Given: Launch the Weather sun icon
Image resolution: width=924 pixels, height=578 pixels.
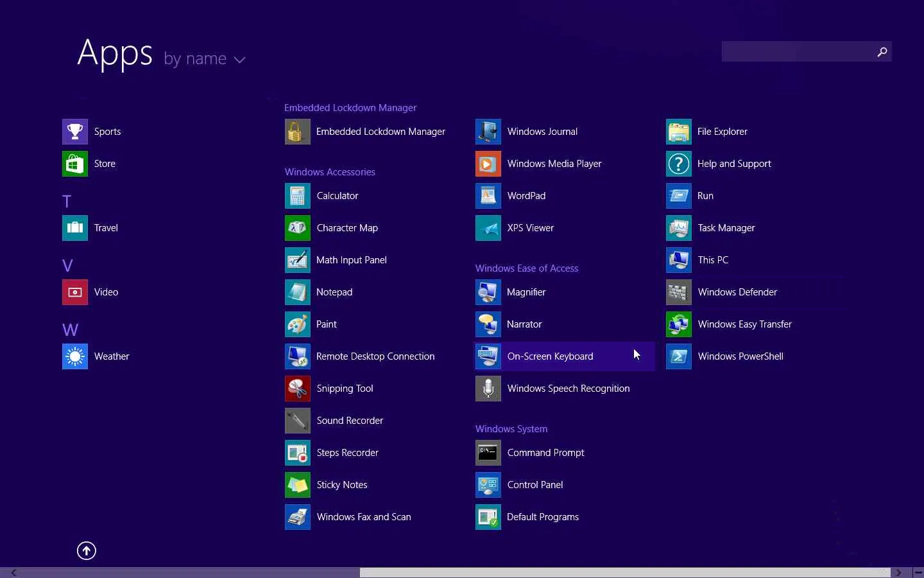Looking at the screenshot, I should 75,356.
